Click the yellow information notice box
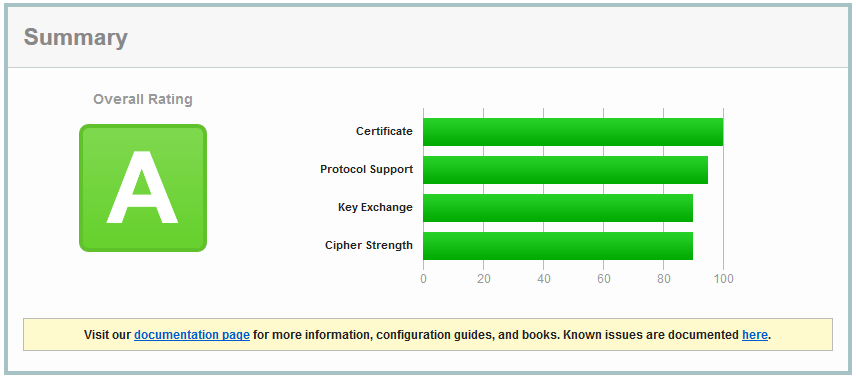This screenshot has width=856, height=380. point(428,335)
